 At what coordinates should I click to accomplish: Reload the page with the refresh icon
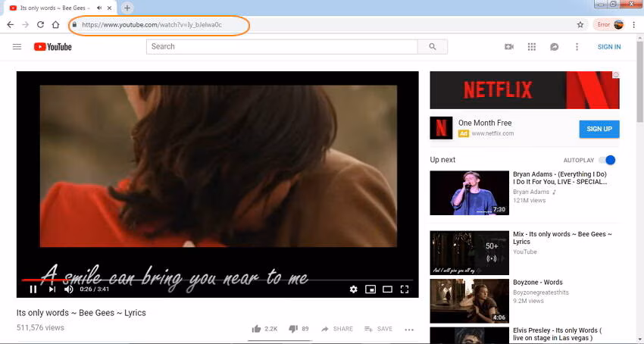point(40,25)
